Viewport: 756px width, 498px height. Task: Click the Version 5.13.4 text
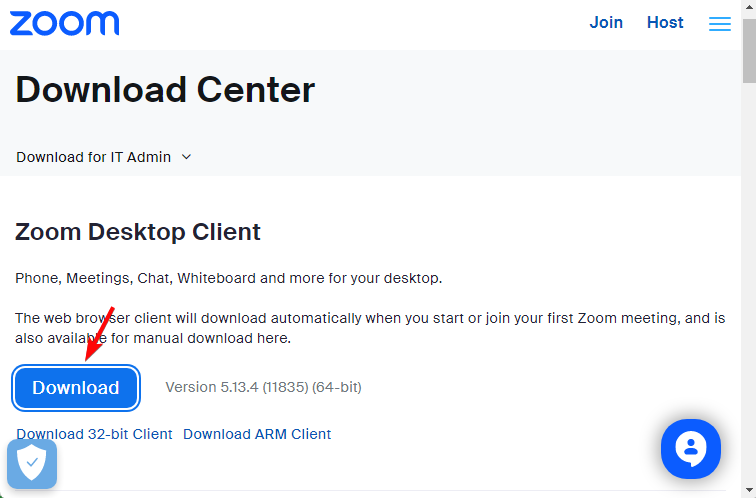(263, 387)
